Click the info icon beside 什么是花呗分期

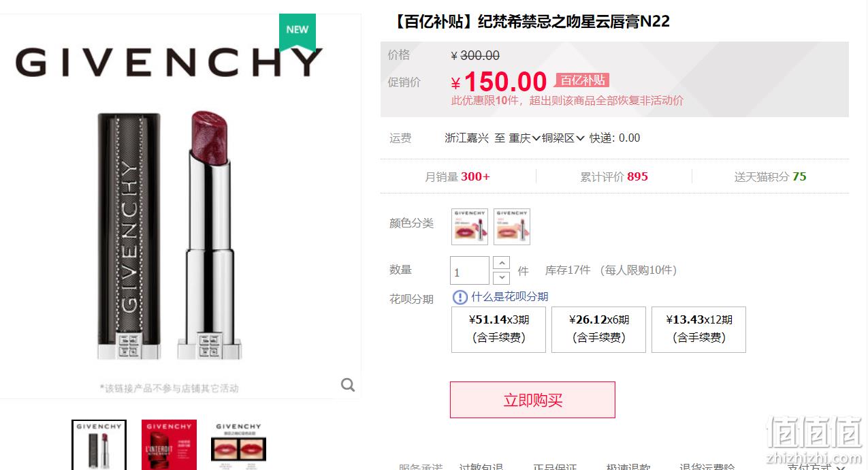pos(460,297)
